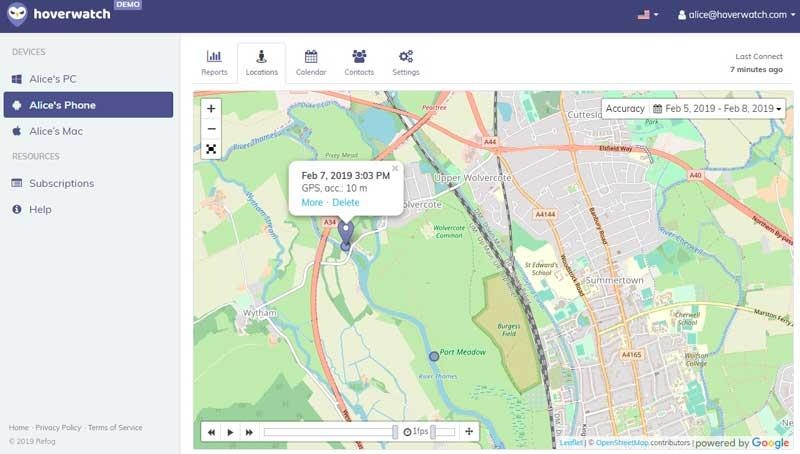Close the location info popup
800x454 pixels.
[395, 169]
